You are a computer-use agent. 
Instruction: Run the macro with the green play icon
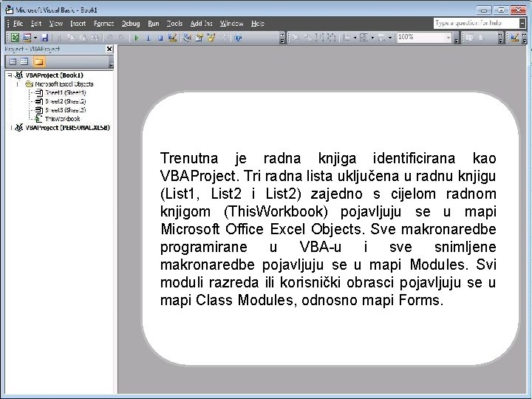tap(137, 38)
